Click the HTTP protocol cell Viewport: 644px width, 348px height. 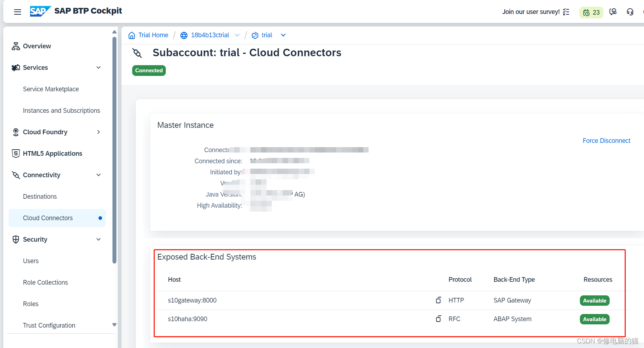coord(456,300)
